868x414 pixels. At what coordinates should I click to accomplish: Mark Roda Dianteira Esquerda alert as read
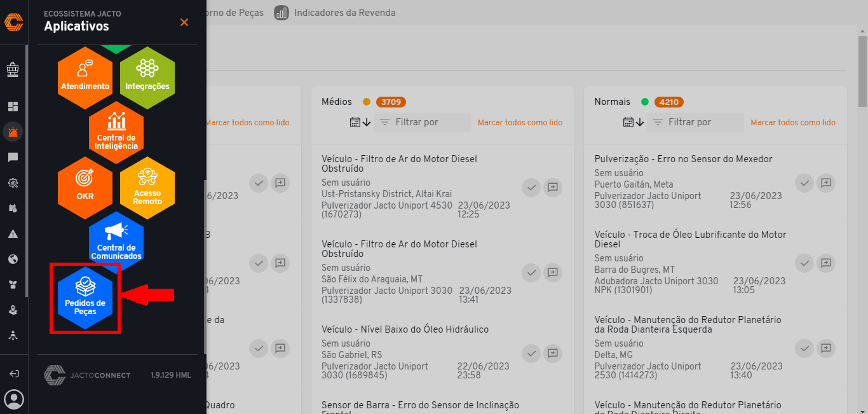tap(805, 348)
